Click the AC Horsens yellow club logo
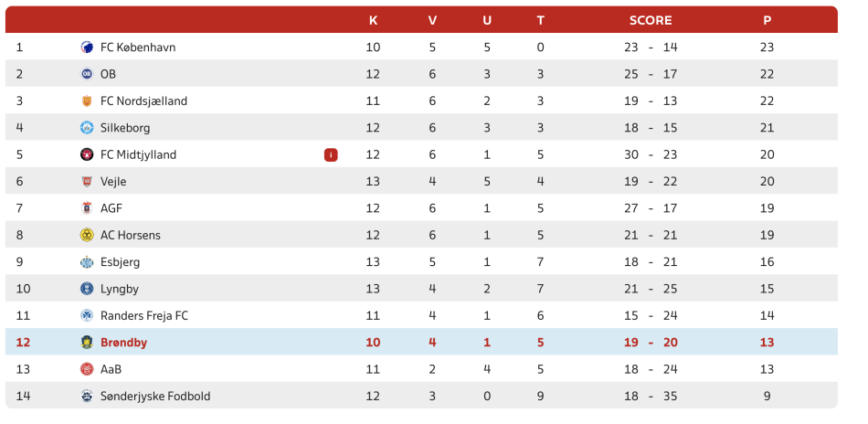 (x=87, y=235)
